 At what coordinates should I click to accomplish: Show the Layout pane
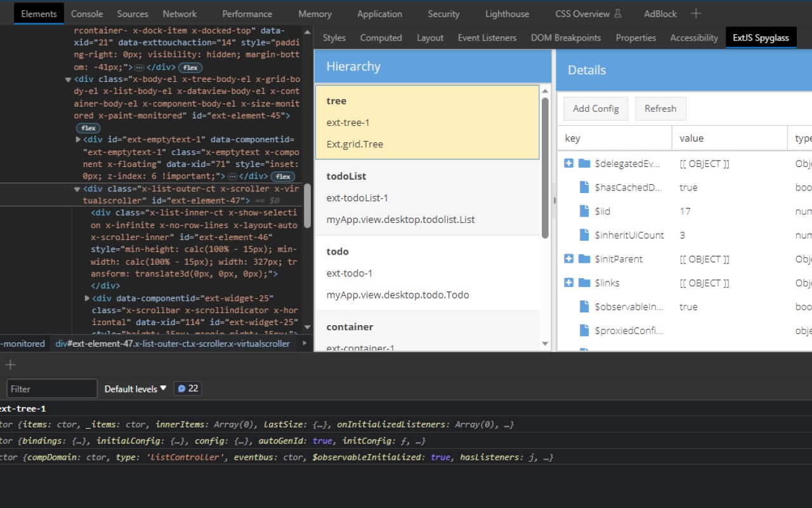pos(430,37)
